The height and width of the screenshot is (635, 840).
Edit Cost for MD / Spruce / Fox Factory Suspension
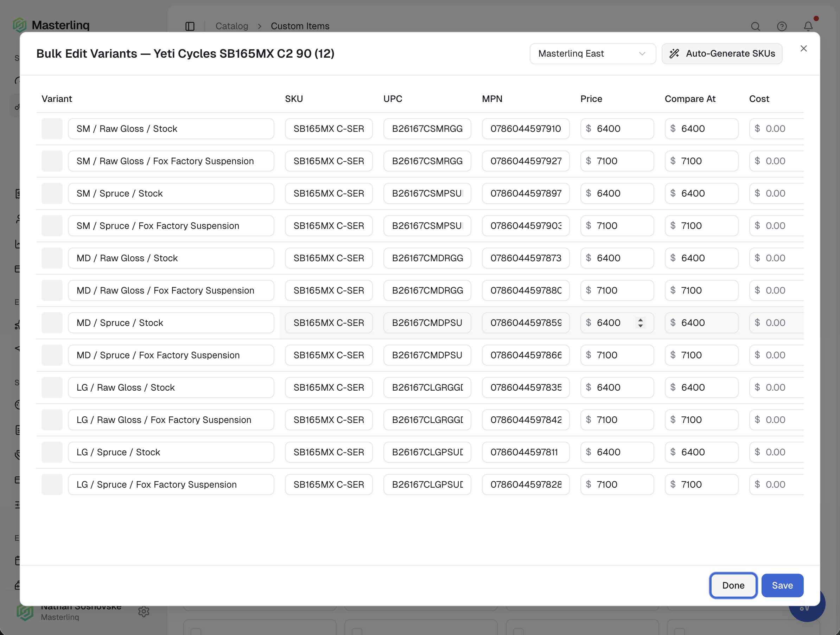(x=776, y=355)
